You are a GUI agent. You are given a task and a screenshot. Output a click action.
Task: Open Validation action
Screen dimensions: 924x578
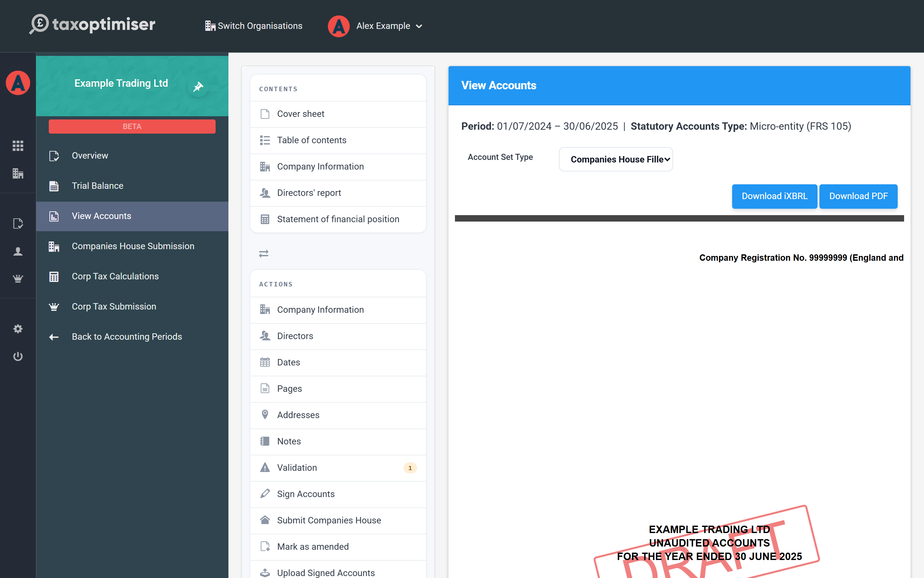338,468
